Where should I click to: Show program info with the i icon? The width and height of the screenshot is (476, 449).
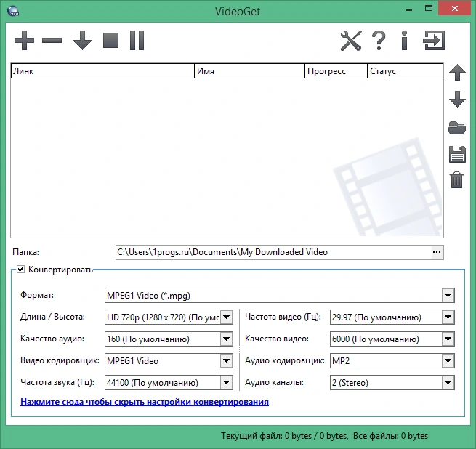pos(404,41)
